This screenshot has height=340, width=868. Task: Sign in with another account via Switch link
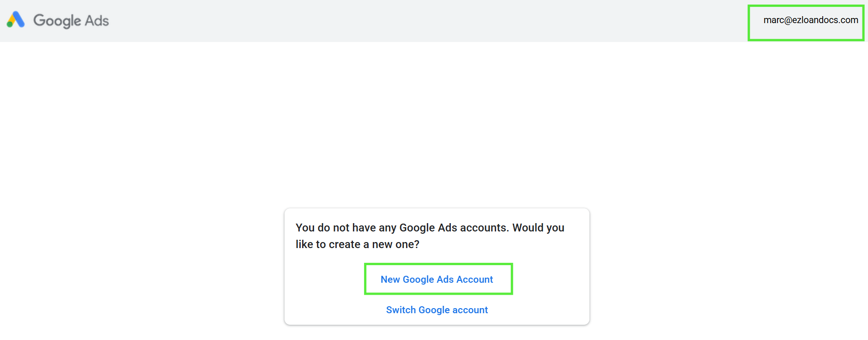(x=437, y=310)
